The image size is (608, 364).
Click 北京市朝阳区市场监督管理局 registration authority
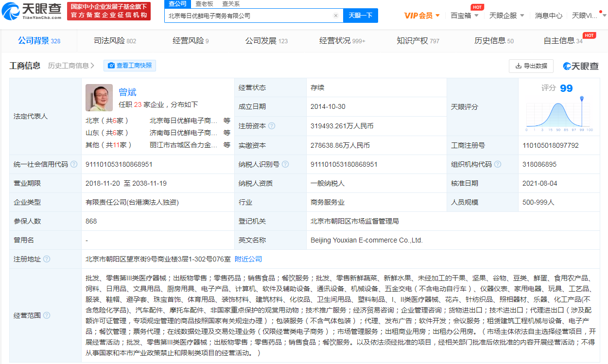tap(355, 221)
